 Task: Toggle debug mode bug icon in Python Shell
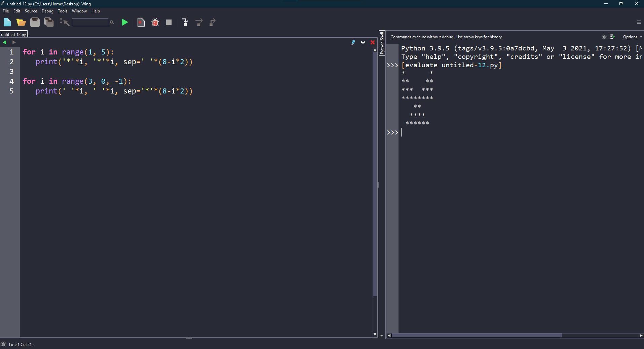pos(604,37)
